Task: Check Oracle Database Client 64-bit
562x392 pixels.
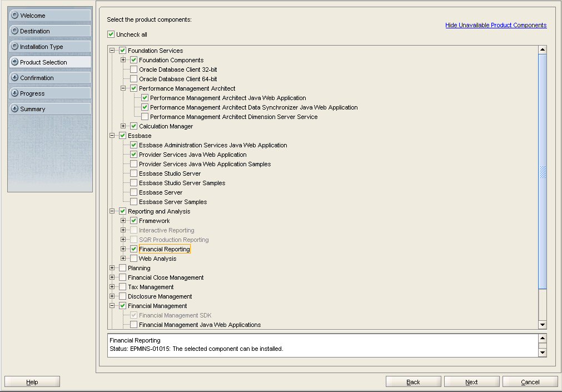Action: tap(133, 79)
